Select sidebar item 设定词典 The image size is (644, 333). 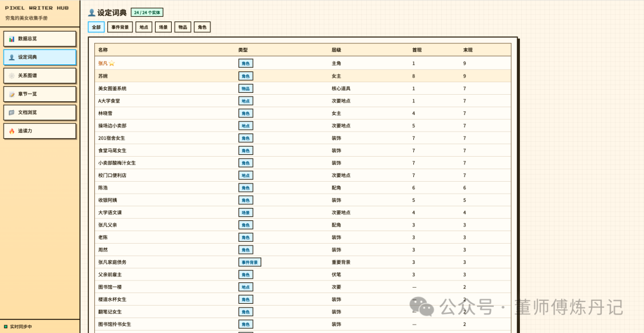tap(40, 57)
